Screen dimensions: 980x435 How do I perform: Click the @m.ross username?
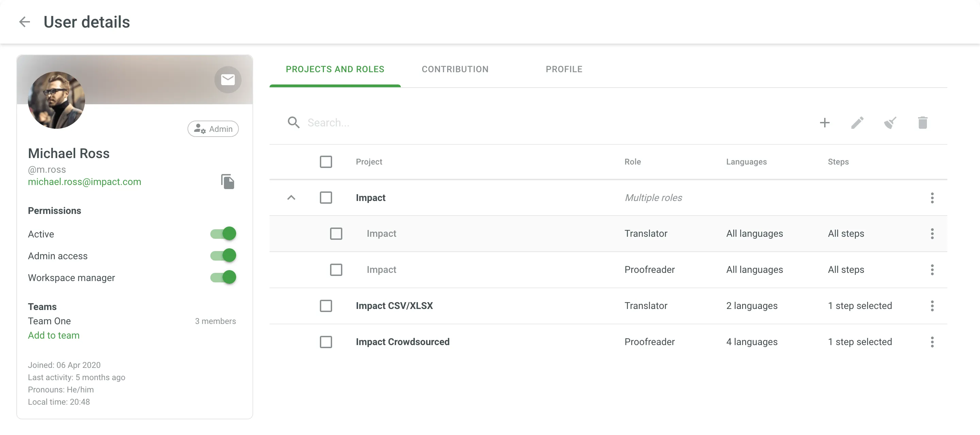pyautogui.click(x=47, y=170)
